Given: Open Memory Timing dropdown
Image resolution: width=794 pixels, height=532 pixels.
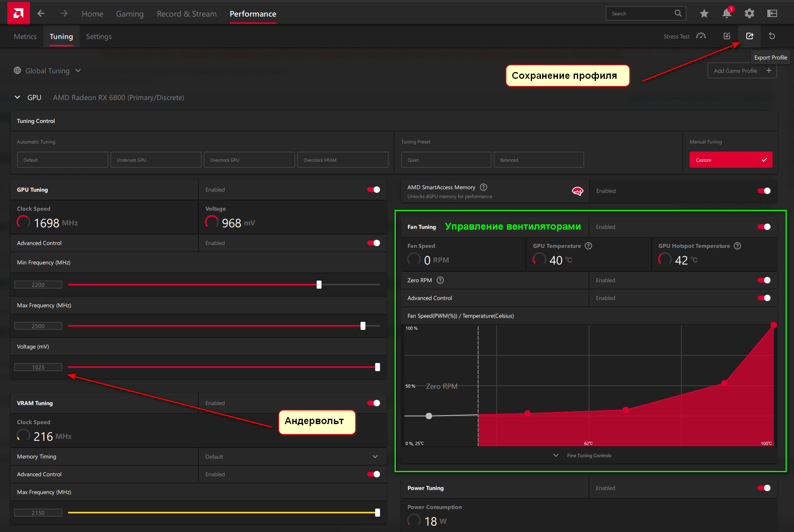Looking at the screenshot, I should pos(375,456).
